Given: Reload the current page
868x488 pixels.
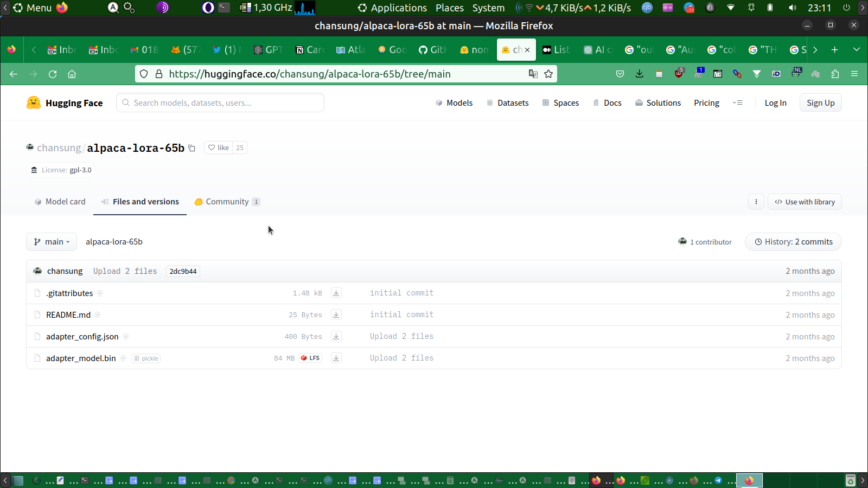Looking at the screenshot, I should (x=53, y=74).
